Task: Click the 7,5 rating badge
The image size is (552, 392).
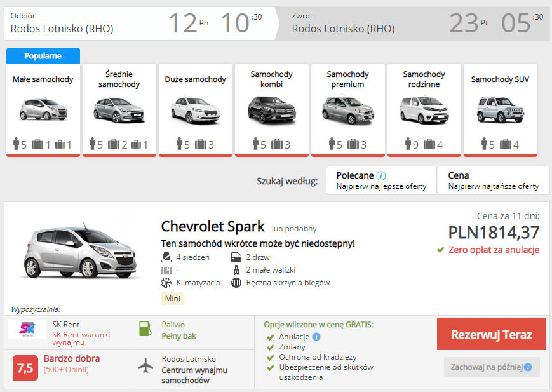Action: point(25,368)
